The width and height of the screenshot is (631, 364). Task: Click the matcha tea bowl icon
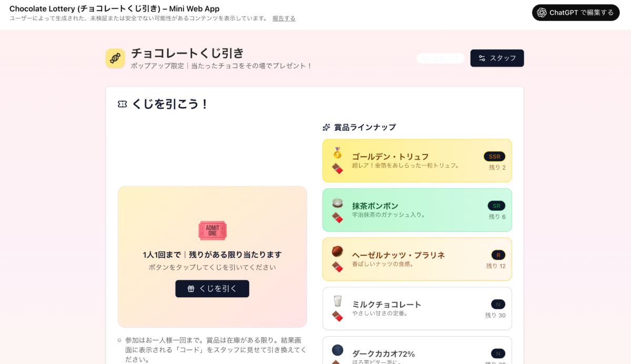(337, 203)
